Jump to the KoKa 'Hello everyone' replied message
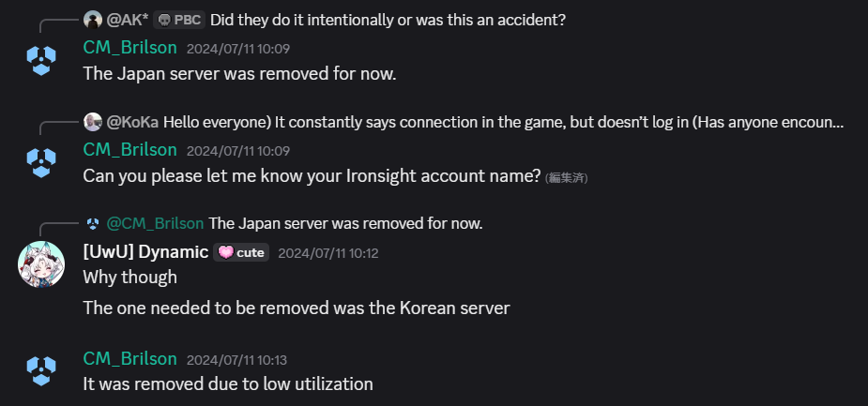This screenshot has height=406, width=868. pos(503,122)
